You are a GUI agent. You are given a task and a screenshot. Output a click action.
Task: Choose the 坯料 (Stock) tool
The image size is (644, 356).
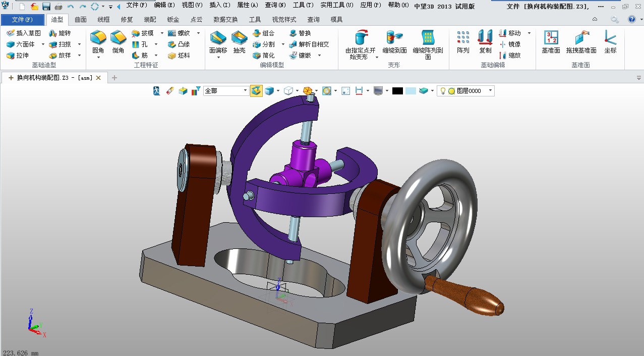pyautogui.click(x=179, y=55)
